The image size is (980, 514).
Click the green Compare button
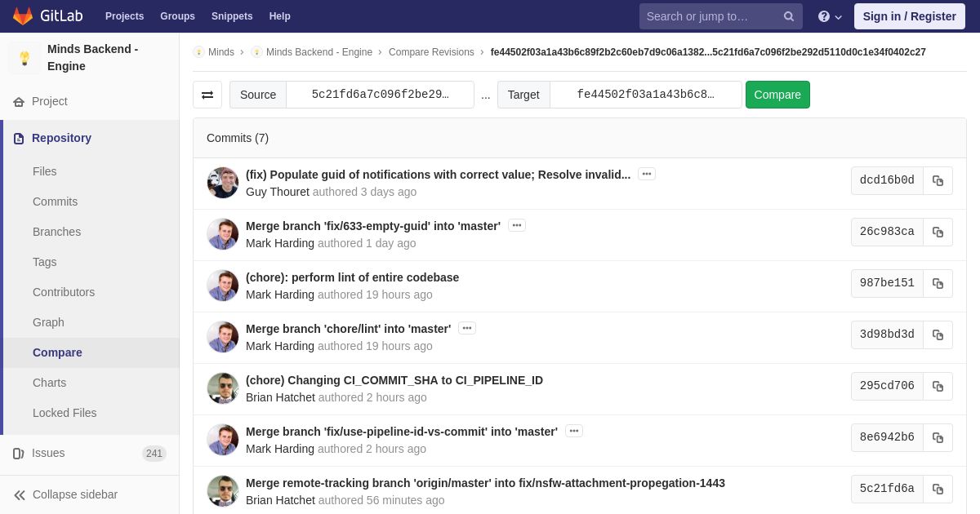777,95
